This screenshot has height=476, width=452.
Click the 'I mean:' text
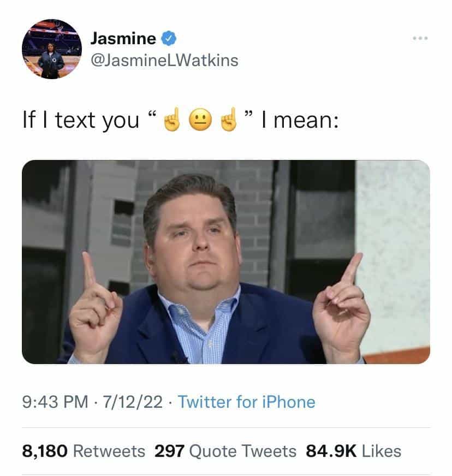coord(300,120)
